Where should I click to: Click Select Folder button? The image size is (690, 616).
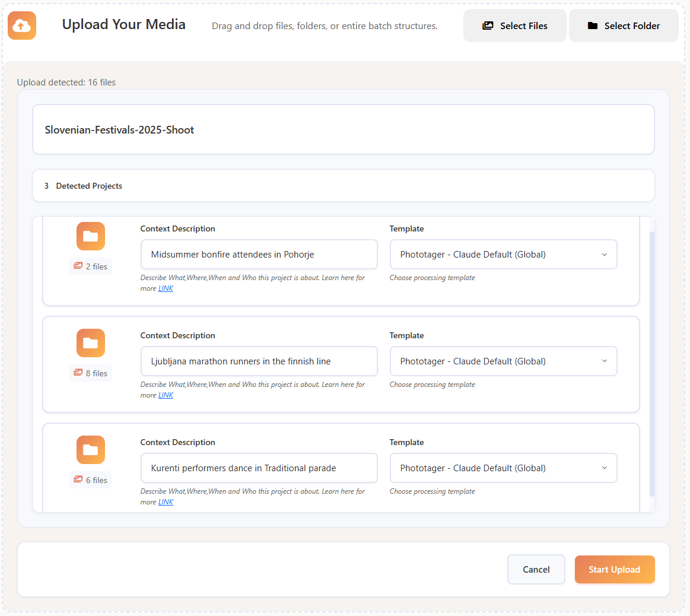(x=624, y=26)
